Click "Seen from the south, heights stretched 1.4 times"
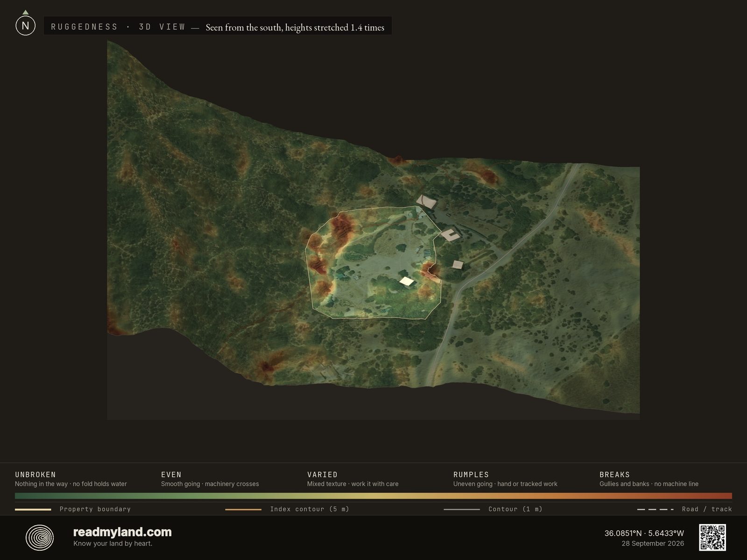Viewport: 747px width, 560px height. point(295,28)
